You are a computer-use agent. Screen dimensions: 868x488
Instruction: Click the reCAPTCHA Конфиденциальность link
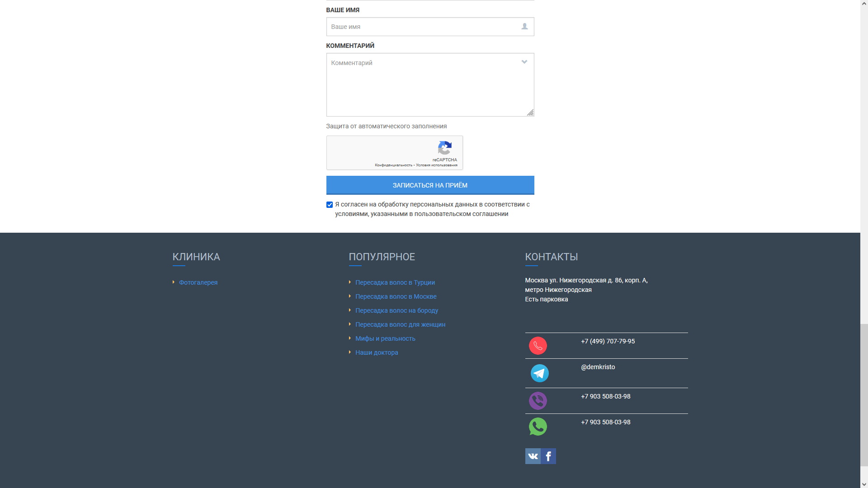tap(393, 165)
